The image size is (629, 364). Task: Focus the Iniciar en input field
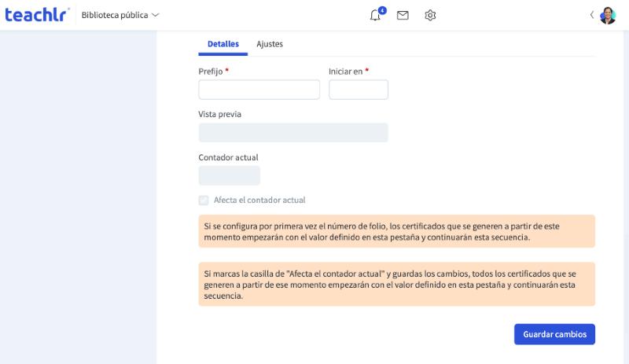click(x=359, y=90)
